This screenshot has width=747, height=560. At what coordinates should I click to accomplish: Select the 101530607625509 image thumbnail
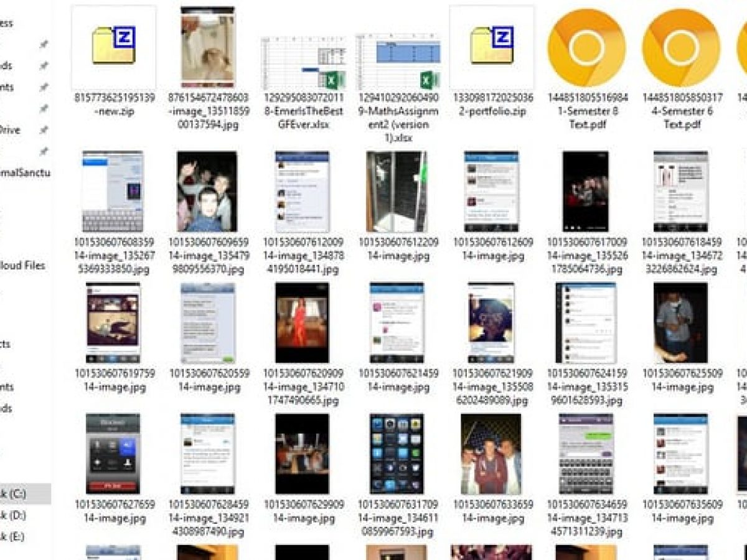(x=680, y=323)
